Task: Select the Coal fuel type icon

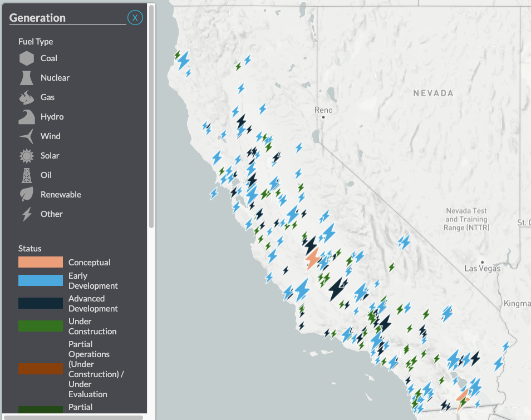Action: coord(27,58)
